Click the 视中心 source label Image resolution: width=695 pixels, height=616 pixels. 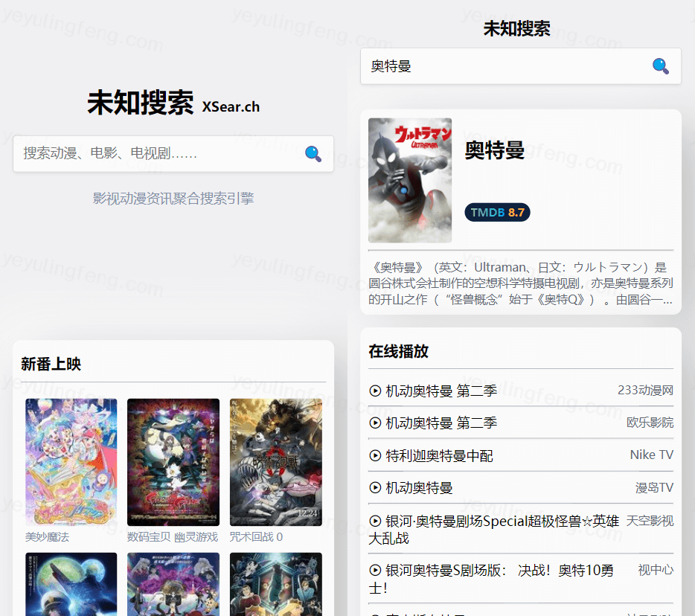656,570
